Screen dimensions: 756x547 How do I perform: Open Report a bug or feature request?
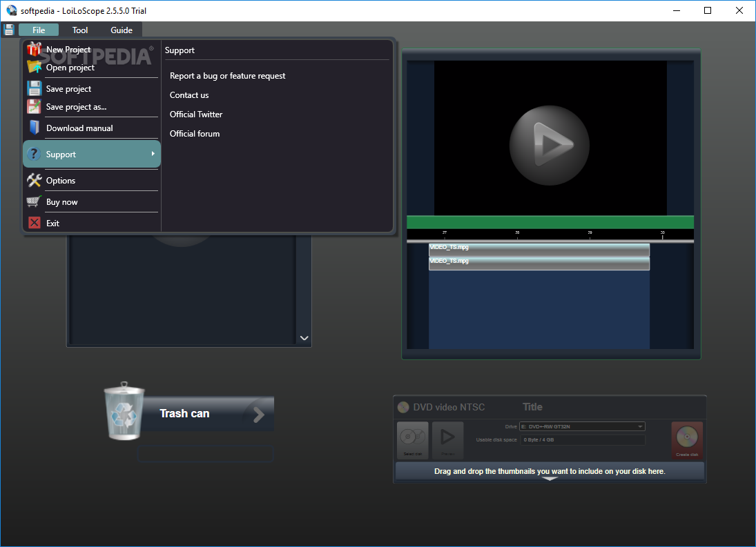[x=228, y=76]
